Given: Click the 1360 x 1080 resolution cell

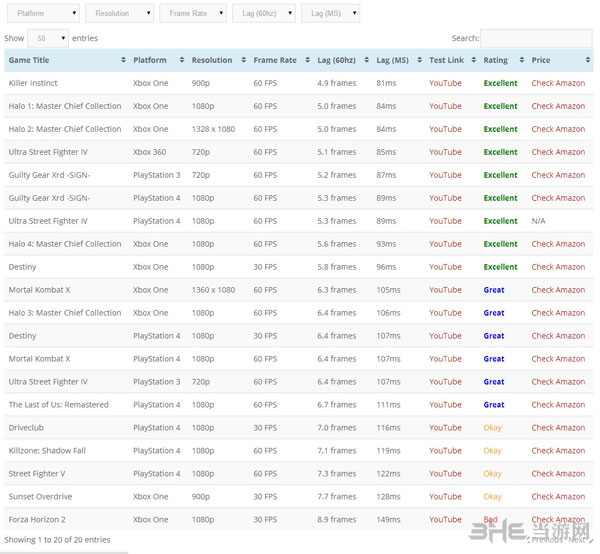Looking at the screenshot, I should tap(213, 290).
